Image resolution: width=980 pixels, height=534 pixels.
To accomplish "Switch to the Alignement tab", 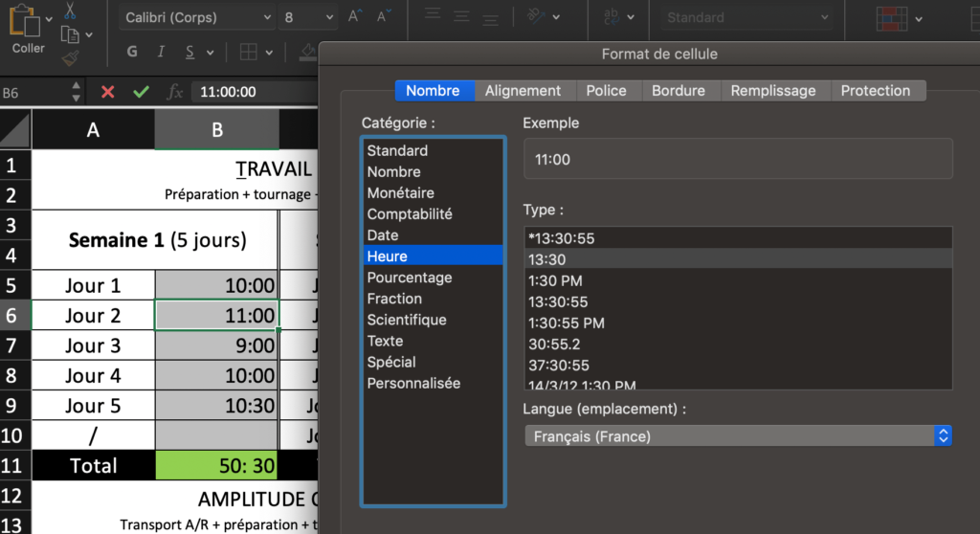I will point(523,91).
